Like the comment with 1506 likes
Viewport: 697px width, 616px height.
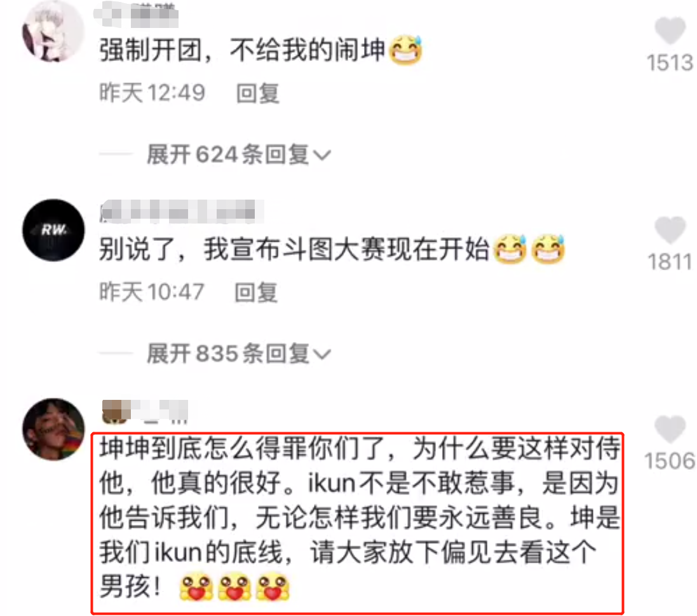(670, 428)
